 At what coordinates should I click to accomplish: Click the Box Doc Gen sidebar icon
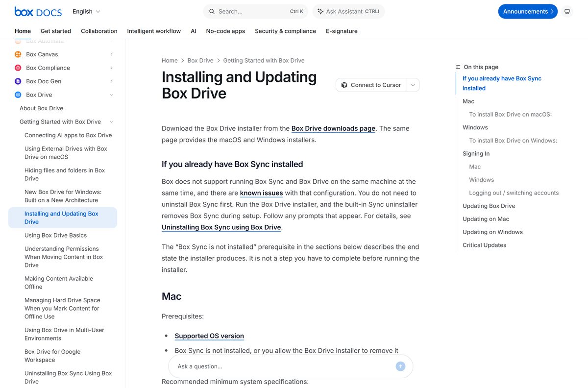coord(18,81)
